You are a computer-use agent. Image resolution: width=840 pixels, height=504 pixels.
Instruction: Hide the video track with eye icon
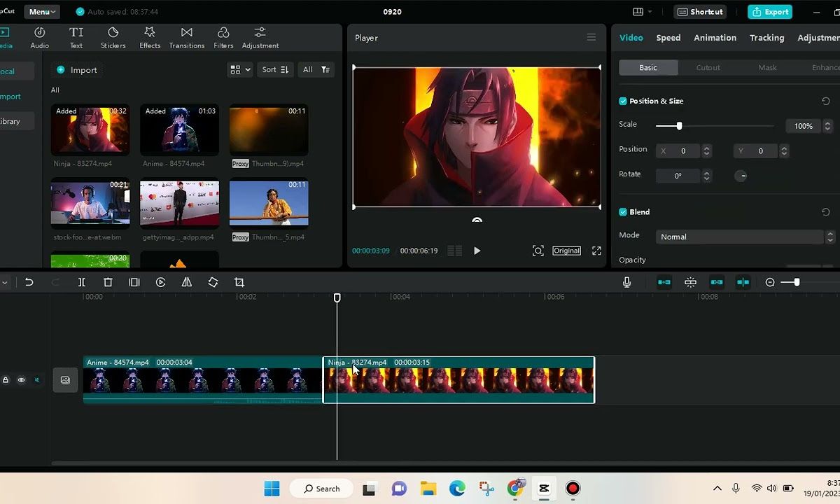[21, 380]
